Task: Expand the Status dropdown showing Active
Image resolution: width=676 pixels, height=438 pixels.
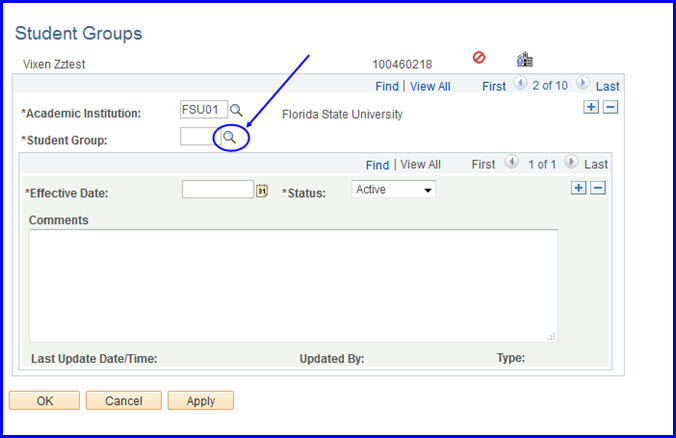Action: 393,189
